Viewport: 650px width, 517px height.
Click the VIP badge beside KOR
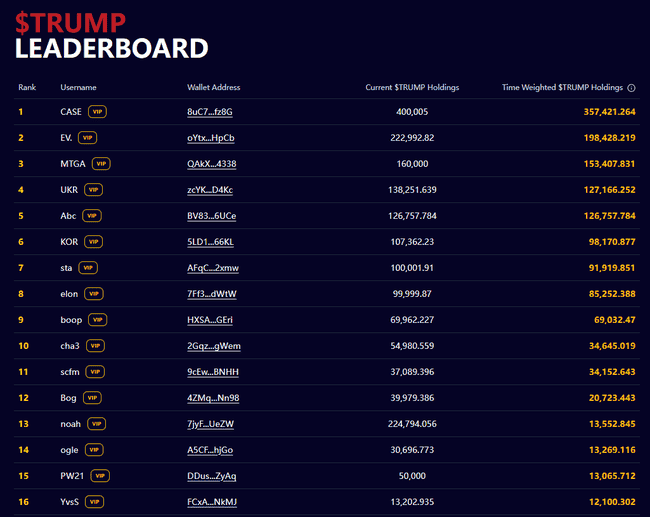tap(94, 241)
